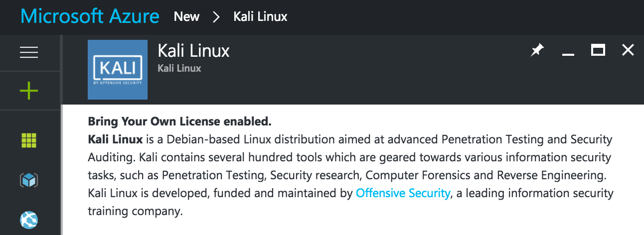Close the Kali Linux blade
Screen dimensions: 644x235
point(628,50)
